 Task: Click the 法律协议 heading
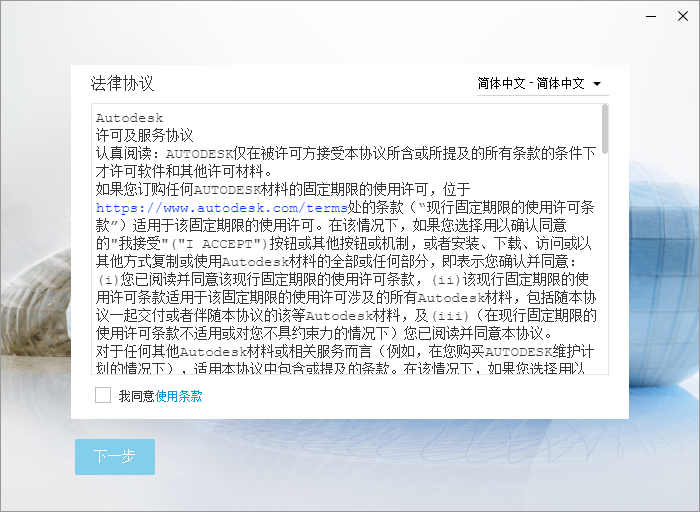pyautogui.click(x=122, y=83)
